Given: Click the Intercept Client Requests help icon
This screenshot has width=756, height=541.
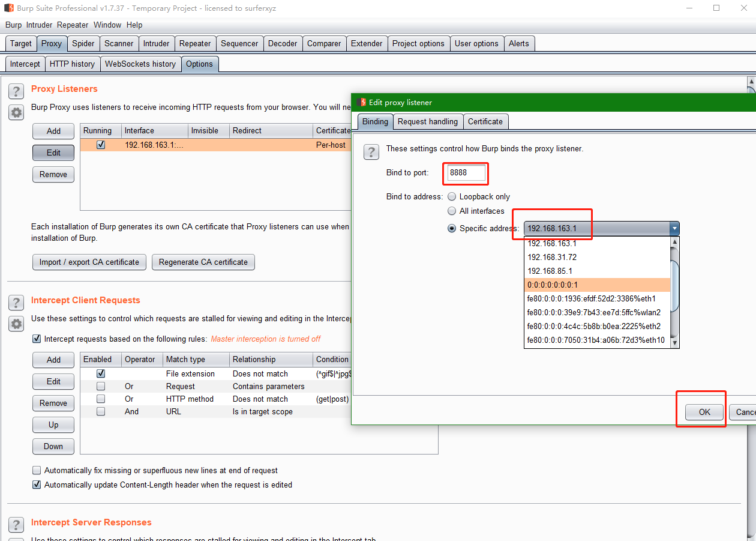Looking at the screenshot, I should click(x=16, y=303).
